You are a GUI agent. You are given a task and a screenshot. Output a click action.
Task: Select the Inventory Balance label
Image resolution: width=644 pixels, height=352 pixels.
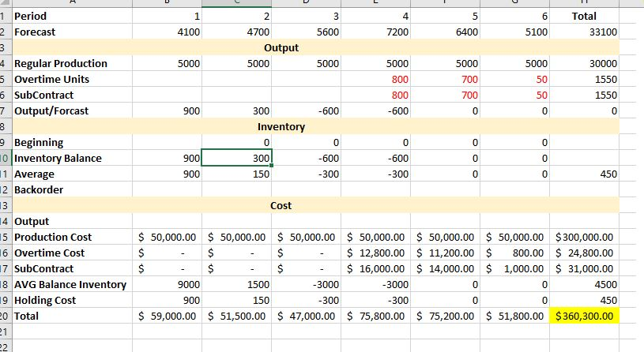tap(72, 159)
